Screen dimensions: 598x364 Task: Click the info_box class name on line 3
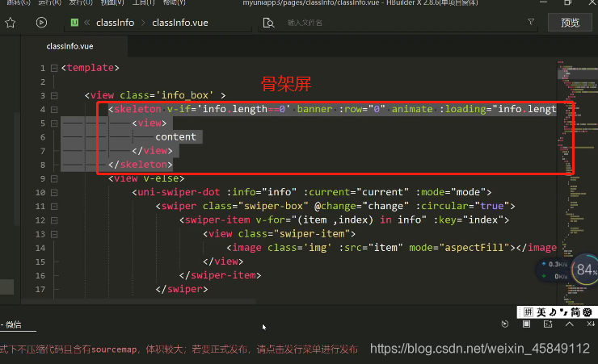[x=184, y=95]
